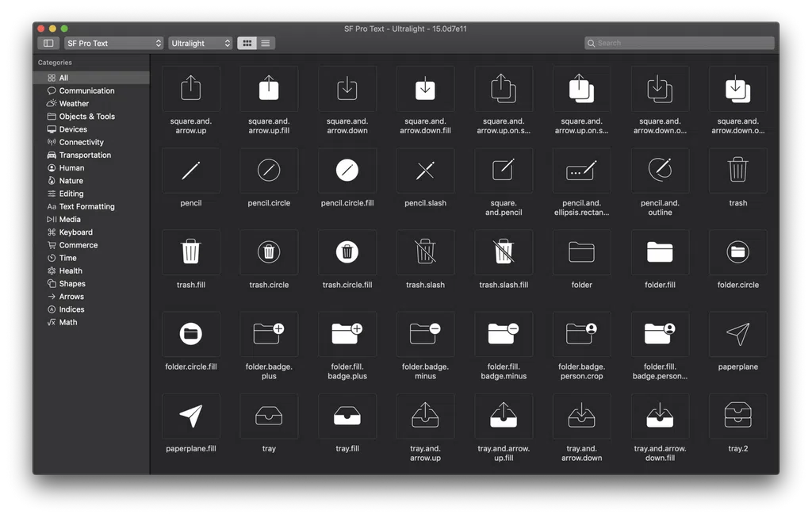Show the Transportation category
812x518 pixels.
(x=91, y=155)
